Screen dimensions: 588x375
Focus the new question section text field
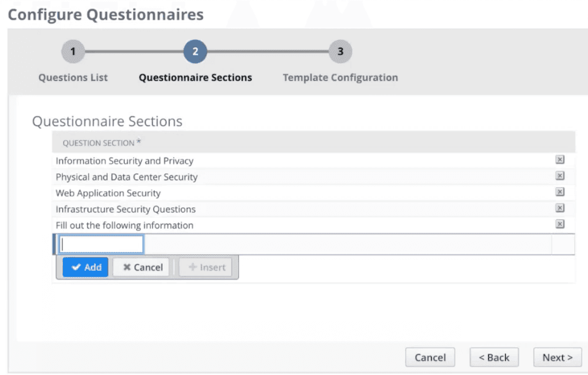click(102, 244)
